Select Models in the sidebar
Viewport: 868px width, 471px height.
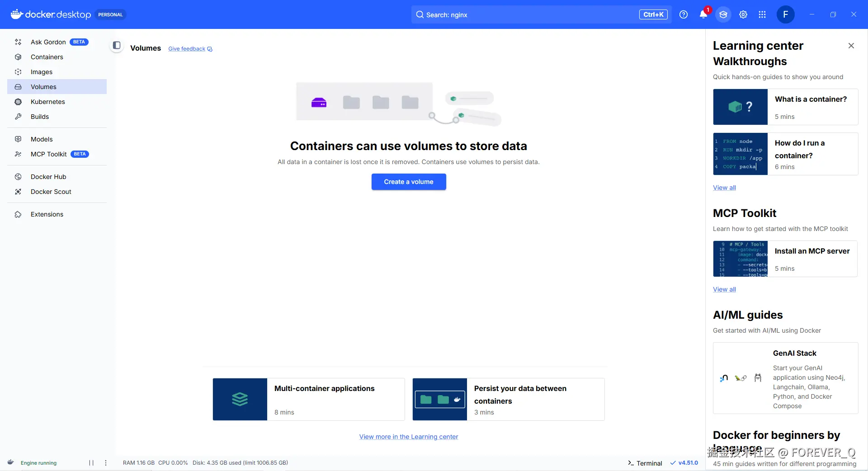coord(57,139)
